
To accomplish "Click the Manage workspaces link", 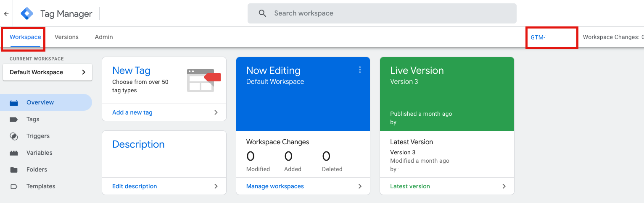I will [275, 186].
